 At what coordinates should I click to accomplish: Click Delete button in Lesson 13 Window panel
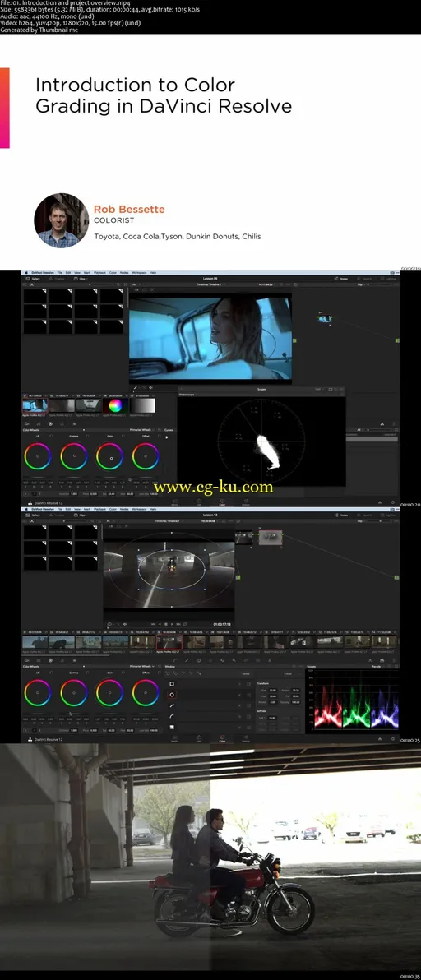[246, 674]
